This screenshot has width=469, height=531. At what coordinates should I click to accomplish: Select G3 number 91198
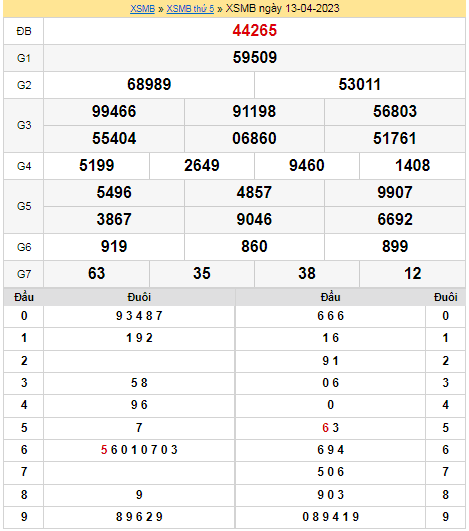[x=254, y=111]
